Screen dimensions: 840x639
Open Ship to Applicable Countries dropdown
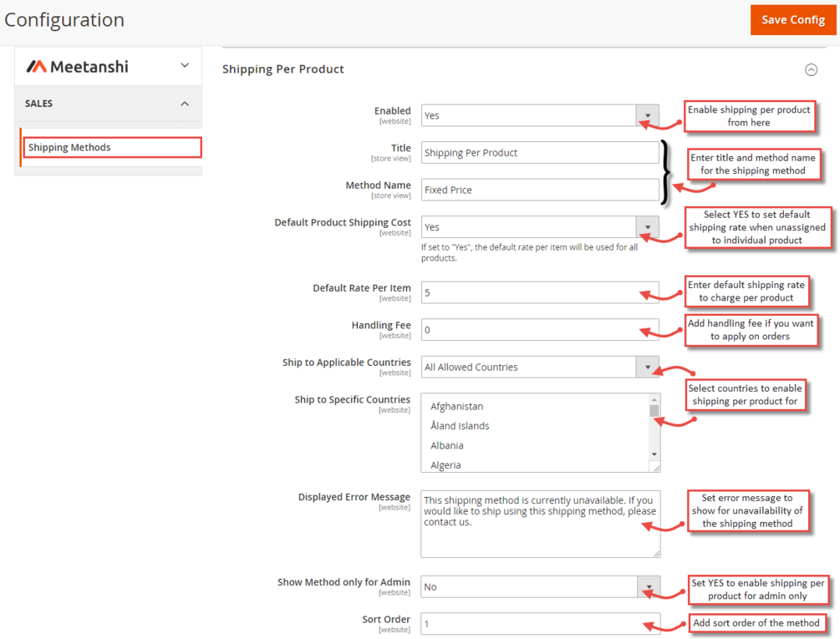coord(540,367)
